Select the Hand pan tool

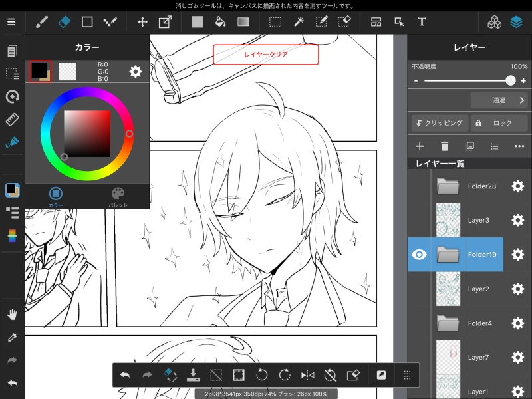(x=12, y=315)
